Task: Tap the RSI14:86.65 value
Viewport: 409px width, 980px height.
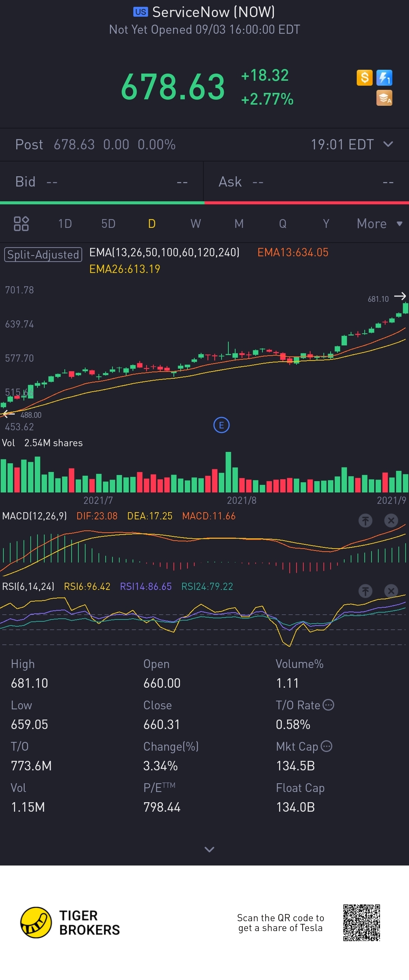Action: [x=146, y=586]
